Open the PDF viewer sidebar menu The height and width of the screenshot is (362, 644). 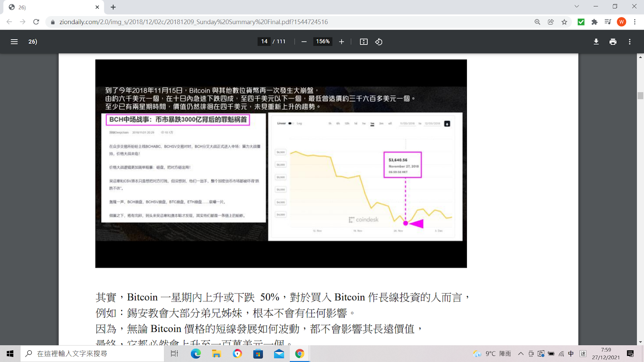[x=14, y=41]
